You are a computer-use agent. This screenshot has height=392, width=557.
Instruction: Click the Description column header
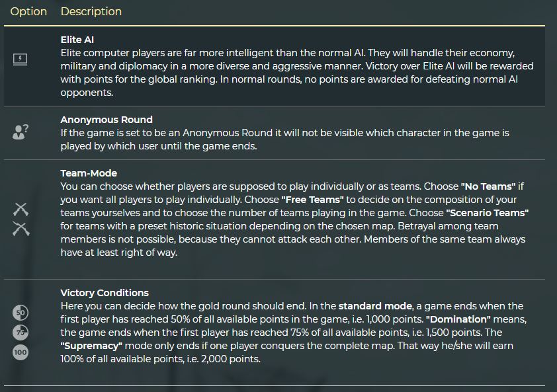pyautogui.click(x=91, y=12)
